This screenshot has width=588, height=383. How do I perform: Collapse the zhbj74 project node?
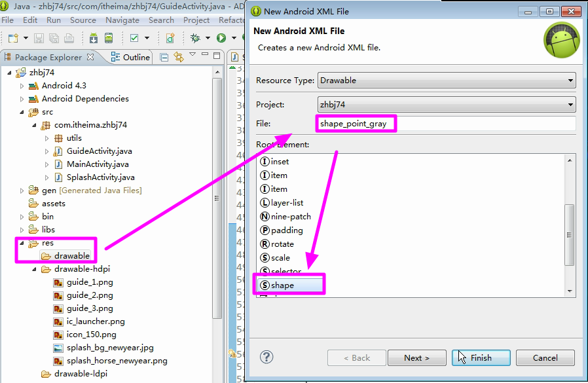[x=9, y=73]
